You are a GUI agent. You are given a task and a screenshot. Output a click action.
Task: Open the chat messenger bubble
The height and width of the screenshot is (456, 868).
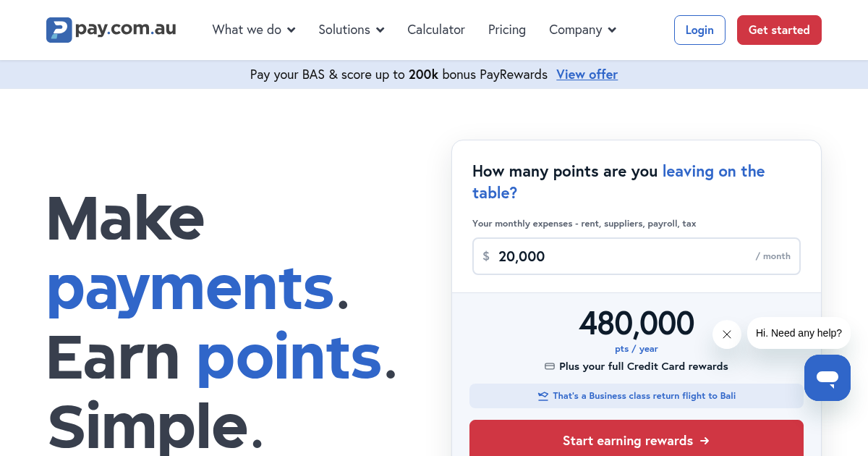[827, 377]
